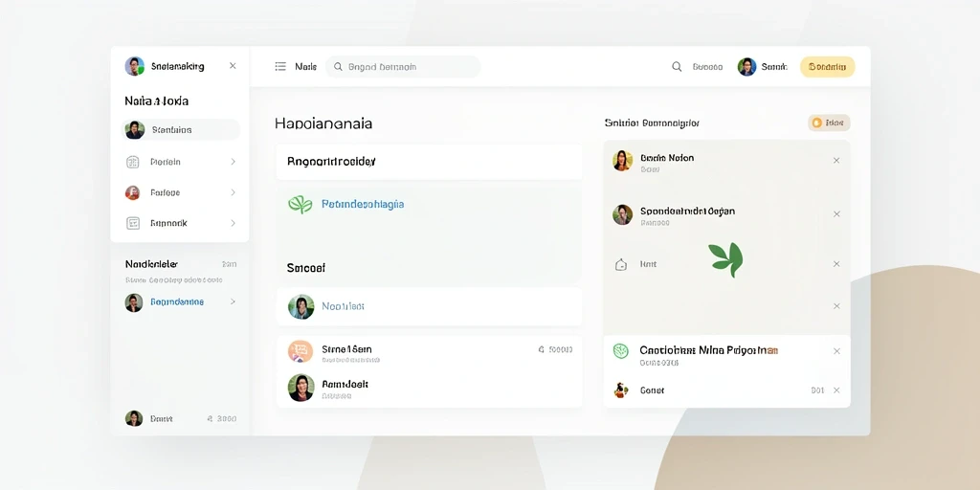This screenshot has width=980, height=490.
Task: Click the yellow pill button at top right
Action: 827,66
